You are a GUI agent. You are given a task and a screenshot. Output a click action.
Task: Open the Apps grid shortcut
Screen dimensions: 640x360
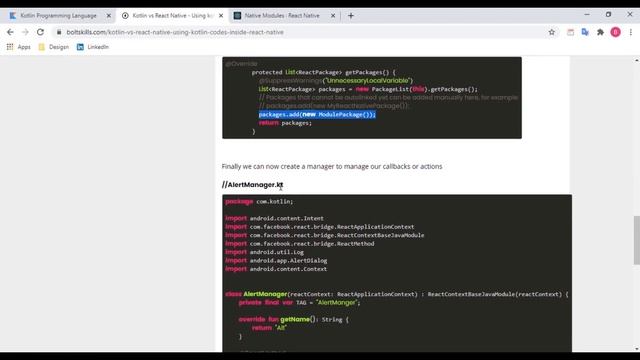18,47
